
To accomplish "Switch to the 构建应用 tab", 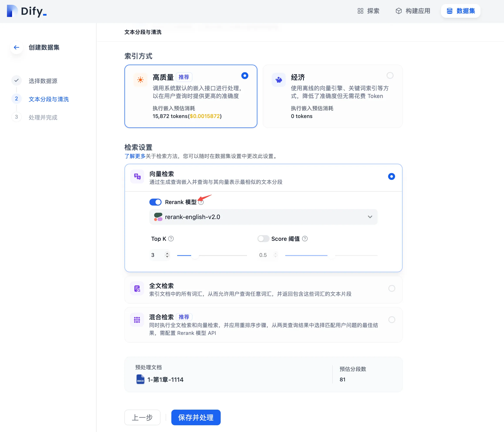I will [x=413, y=11].
